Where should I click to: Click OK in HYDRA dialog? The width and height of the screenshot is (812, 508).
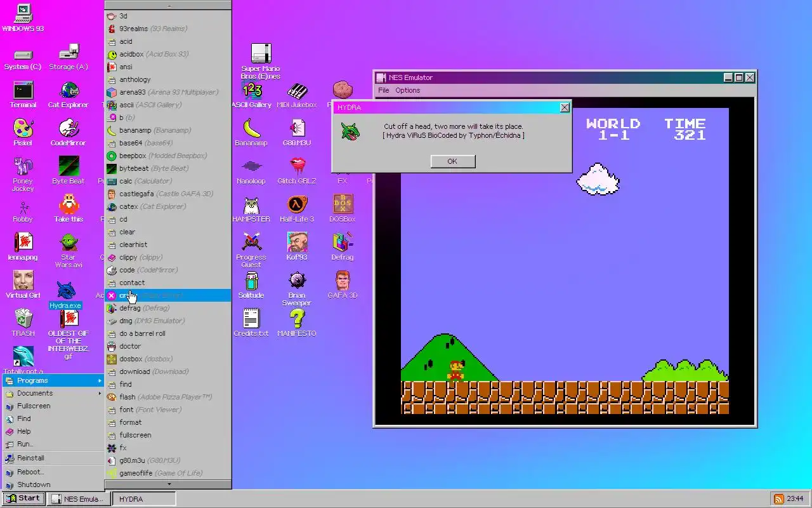[x=452, y=161]
